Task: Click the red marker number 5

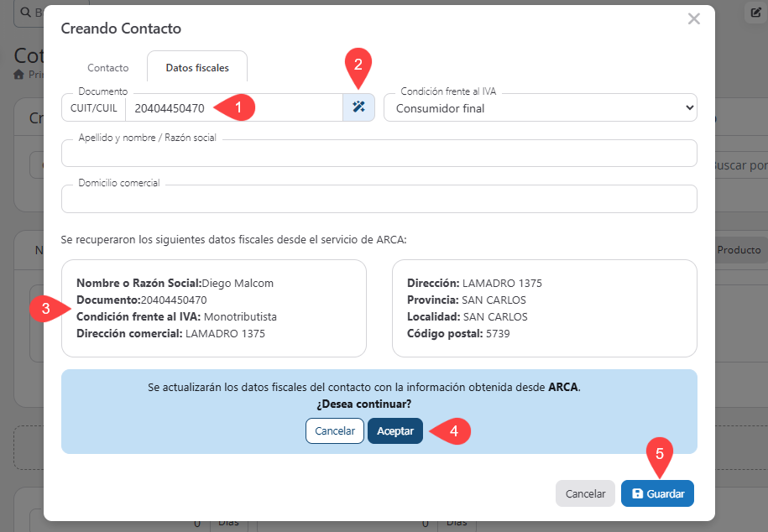Action: [x=659, y=454]
